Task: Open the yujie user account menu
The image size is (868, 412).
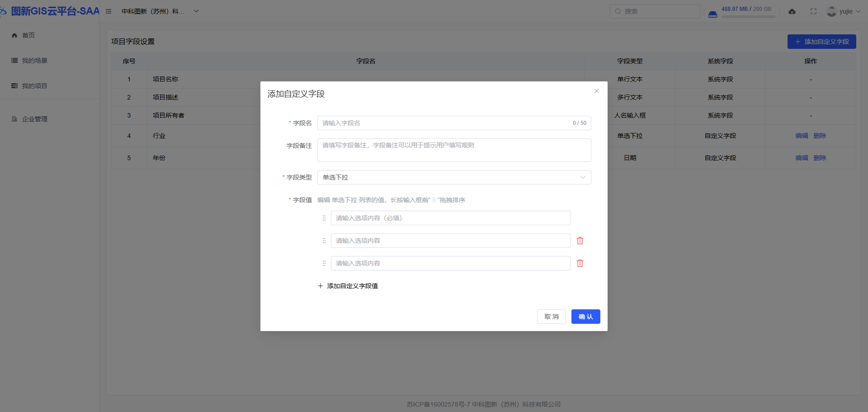Action: [x=843, y=11]
